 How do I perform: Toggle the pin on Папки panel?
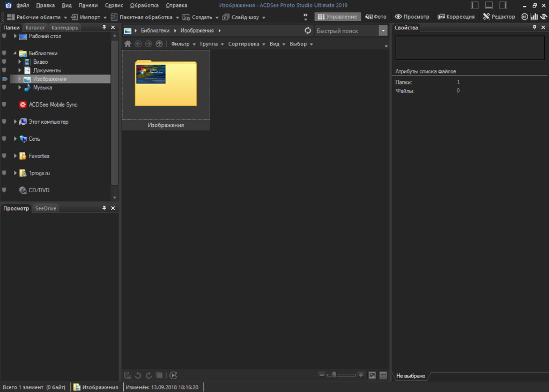104,27
